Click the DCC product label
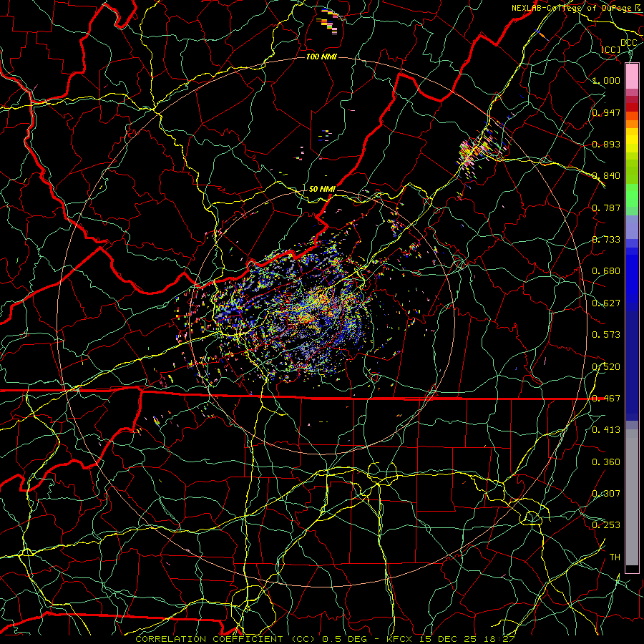This screenshot has width=644, height=644. coord(628,43)
